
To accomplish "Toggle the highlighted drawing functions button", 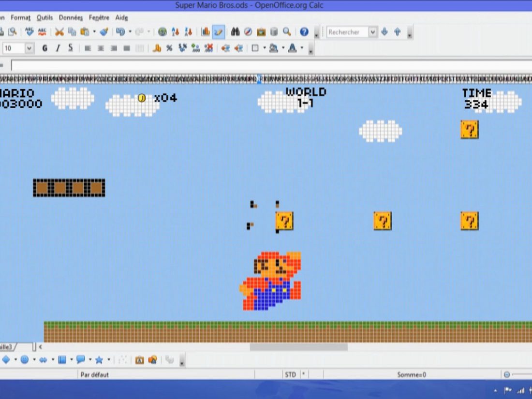I will (x=218, y=32).
